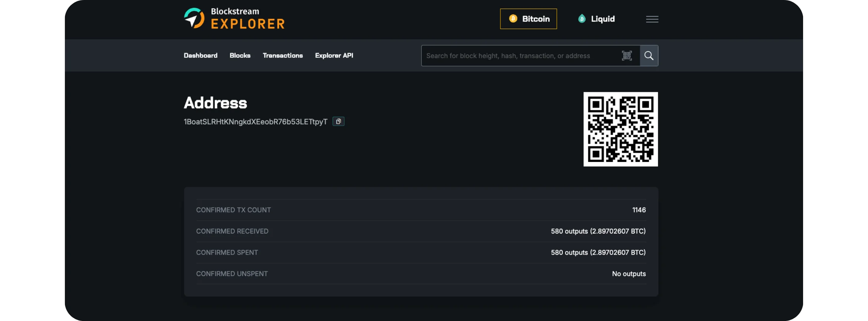Viewport: 868px width, 321px height.
Task: Select the 1BoatSLRH address text
Action: click(256, 122)
